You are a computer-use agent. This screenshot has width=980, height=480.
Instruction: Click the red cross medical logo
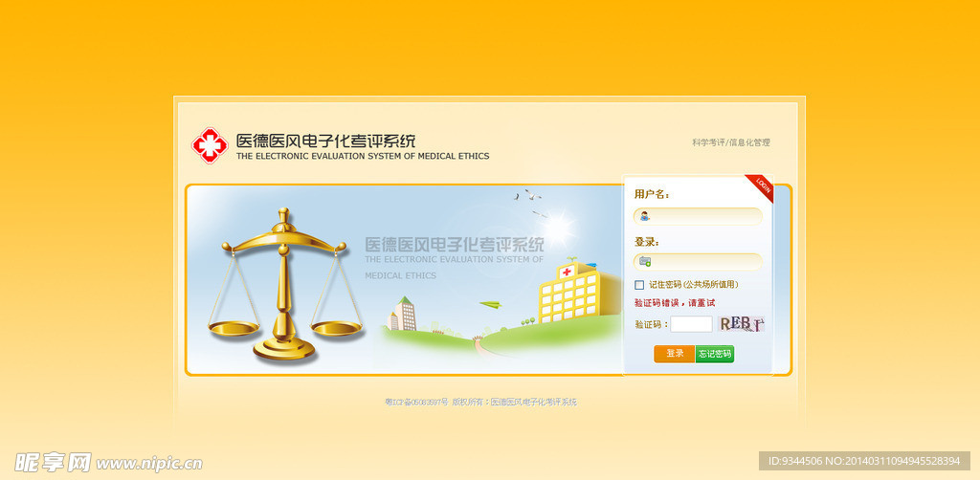[x=210, y=145]
